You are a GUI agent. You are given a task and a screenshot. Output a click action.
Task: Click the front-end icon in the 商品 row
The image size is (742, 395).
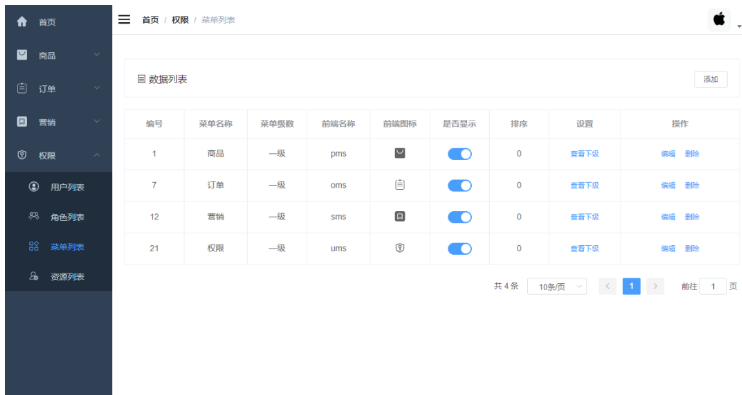click(400, 153)
